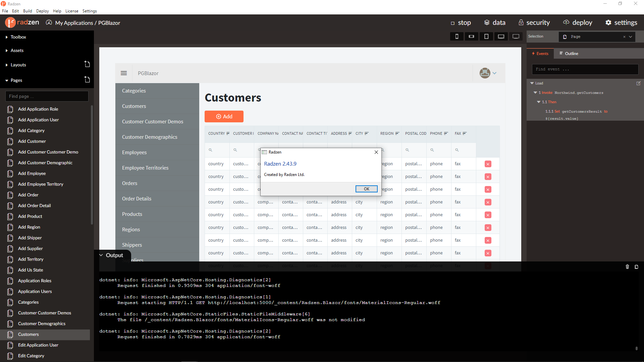
Task: Open Edit Category page
Action: click(31, 356)
